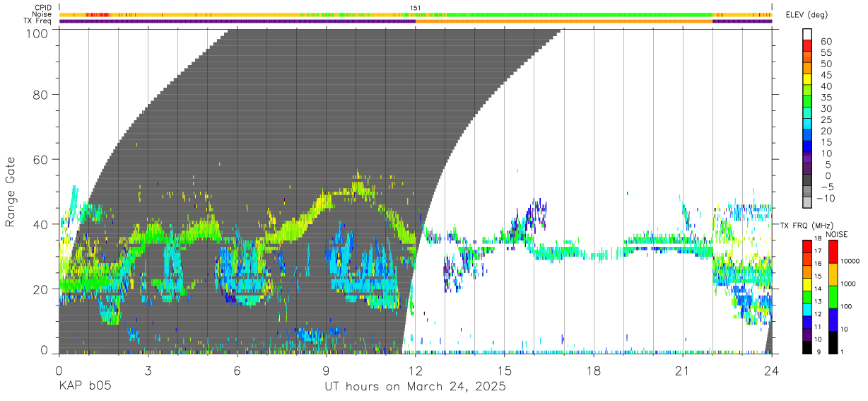Click the TX Freq row label
The image size is (868, 401).
(37, 21)
